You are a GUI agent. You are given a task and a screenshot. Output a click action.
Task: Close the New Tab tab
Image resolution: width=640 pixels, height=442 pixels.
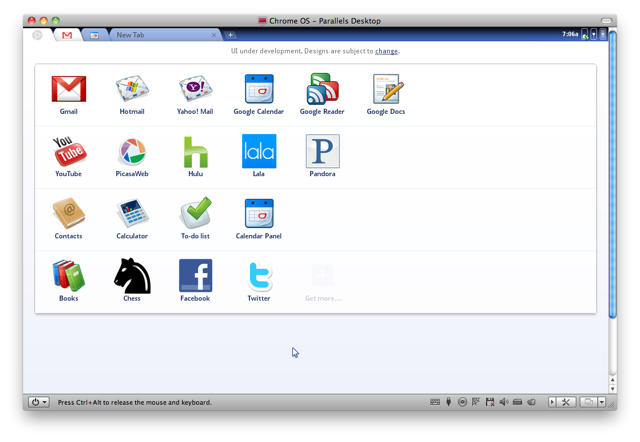213,35
